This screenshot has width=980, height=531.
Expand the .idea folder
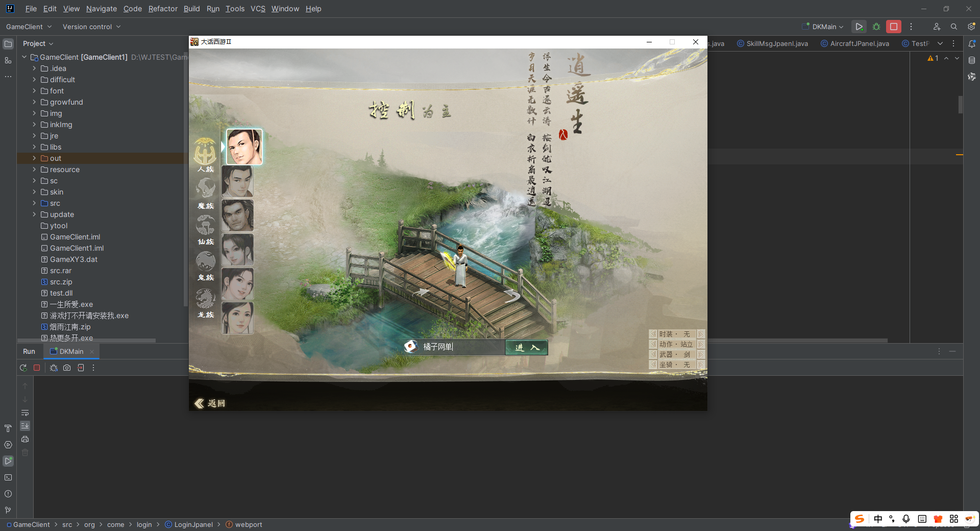point(34,68)
